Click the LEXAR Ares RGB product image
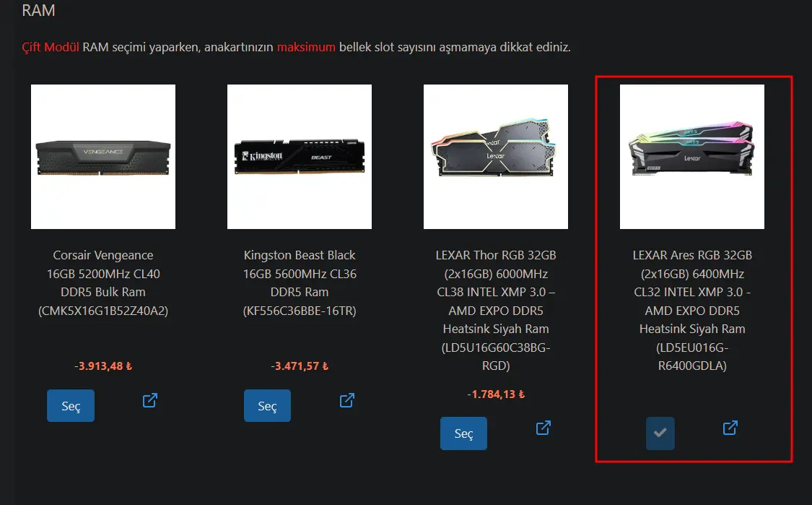Screen dimensions: 812x505 [692, 157]
